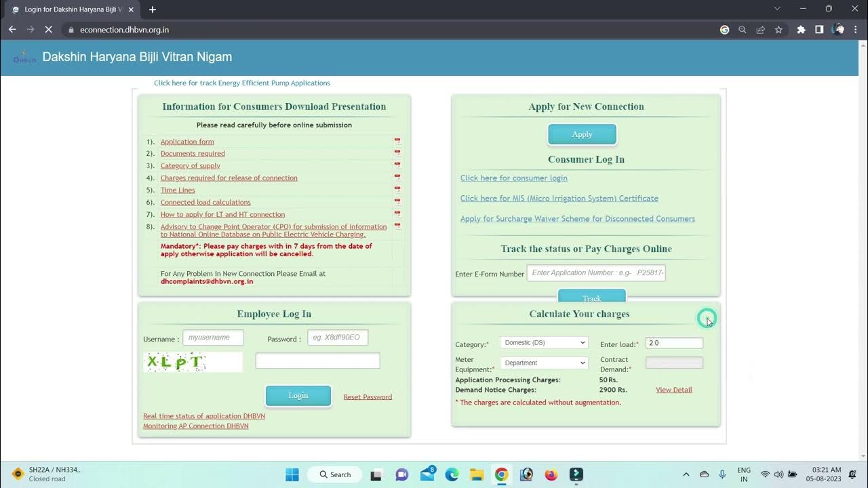Viewport: 868px width, 488px height.
Task: Open Firefox from the taskbar
Action: [551, 474]
